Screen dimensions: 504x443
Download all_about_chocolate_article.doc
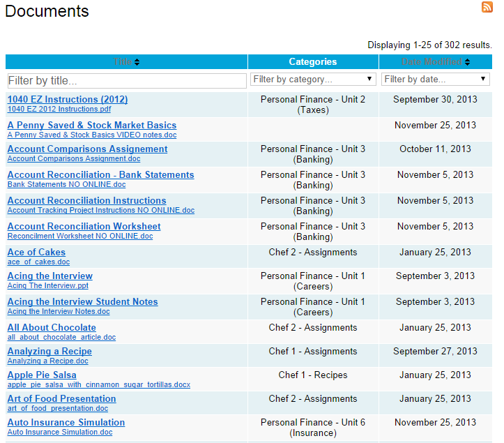62,337
